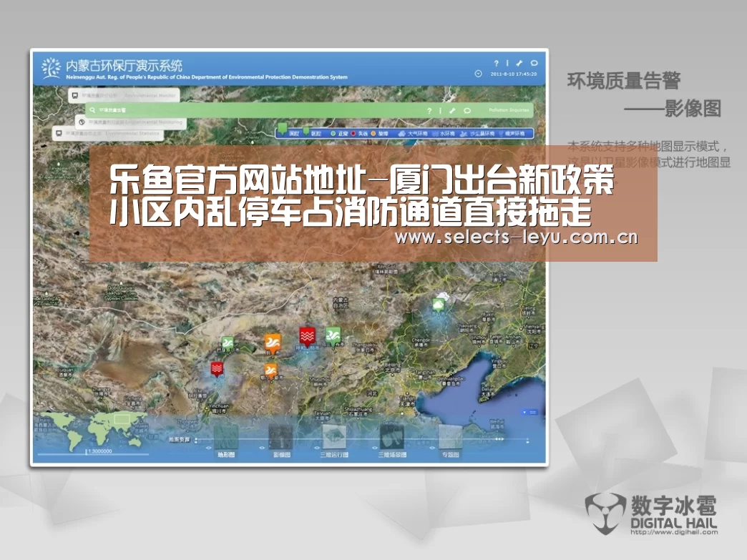Click the chat bubble icon in the blue header
Viewport: 747px width, 560px height.
(534, 63)
